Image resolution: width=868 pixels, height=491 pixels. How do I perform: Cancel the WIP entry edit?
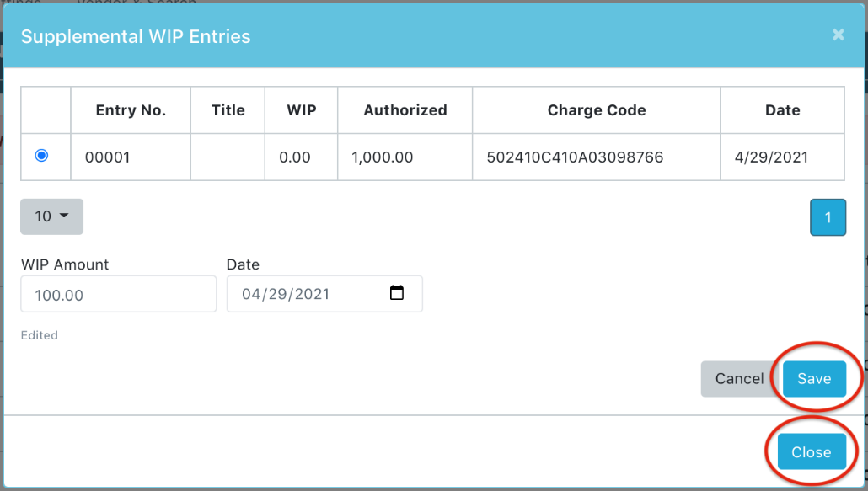[x=741, y=379]
